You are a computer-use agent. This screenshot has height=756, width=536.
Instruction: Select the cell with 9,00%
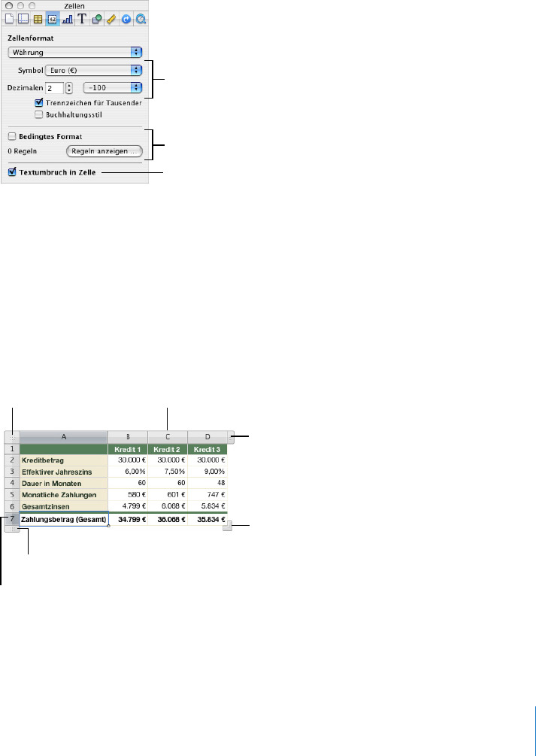(x=207, y=472)
